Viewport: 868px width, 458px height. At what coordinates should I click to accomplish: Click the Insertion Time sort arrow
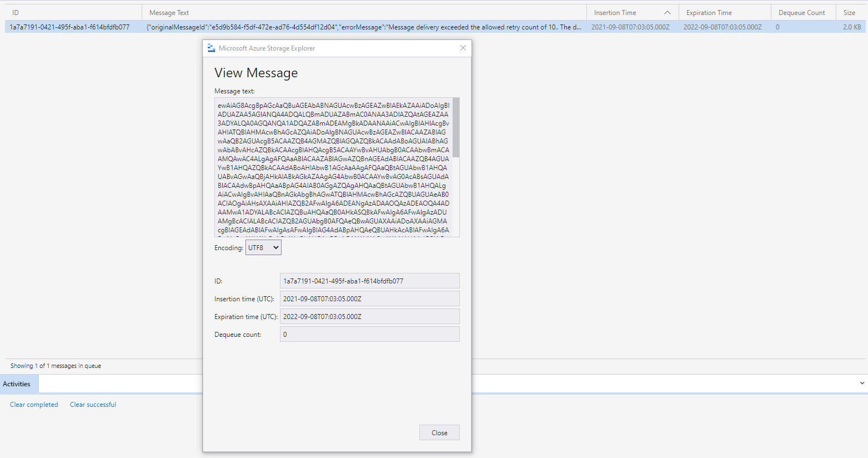(x=667, y=12)
